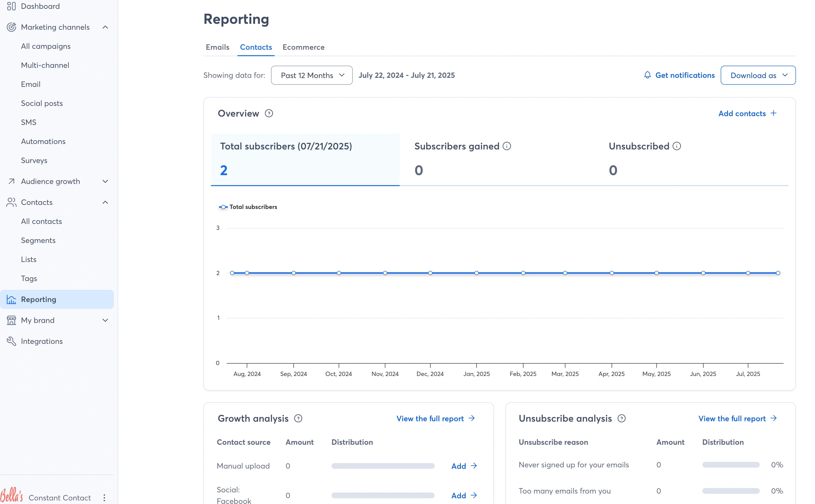
Task: Open the Past 12 Months date range dropdown
Action: [x=312, y=75]
